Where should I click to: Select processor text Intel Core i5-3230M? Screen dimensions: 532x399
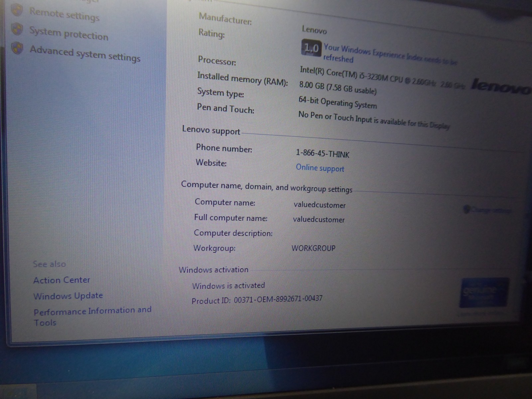click(x=383, y=77)
